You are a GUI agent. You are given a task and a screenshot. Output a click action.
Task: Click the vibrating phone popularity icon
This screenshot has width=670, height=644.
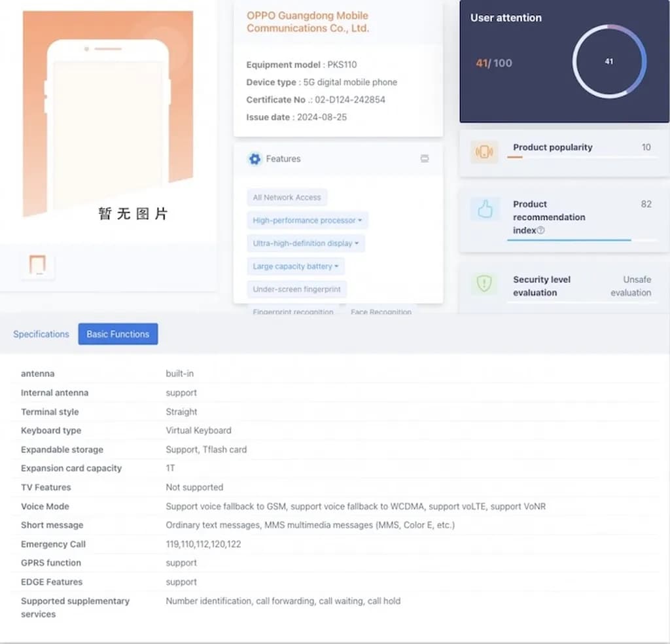tap(484, 152)
